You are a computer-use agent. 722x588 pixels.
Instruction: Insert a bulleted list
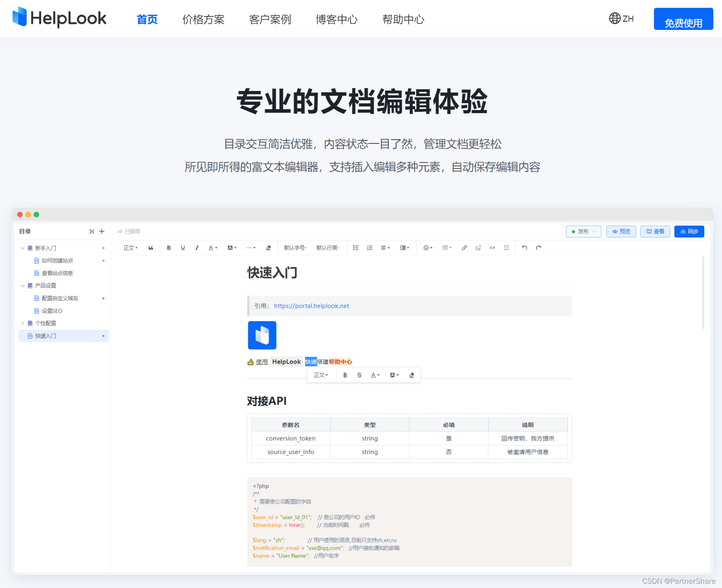[356, 248]
